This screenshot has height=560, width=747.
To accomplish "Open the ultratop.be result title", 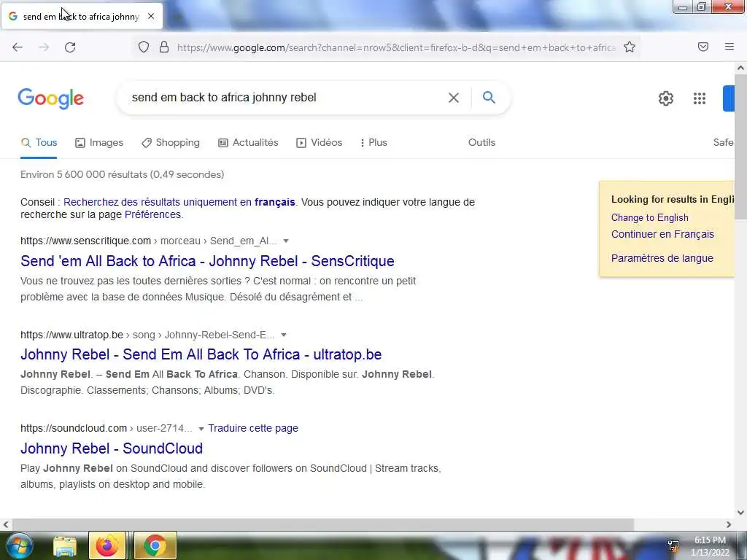I will [201, 354].
